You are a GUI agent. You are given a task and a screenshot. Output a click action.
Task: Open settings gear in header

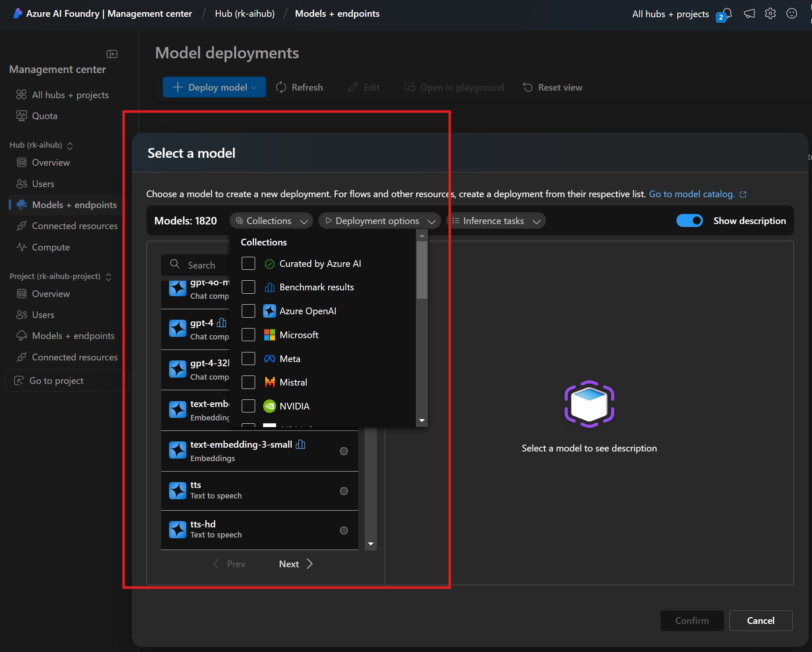770,13
